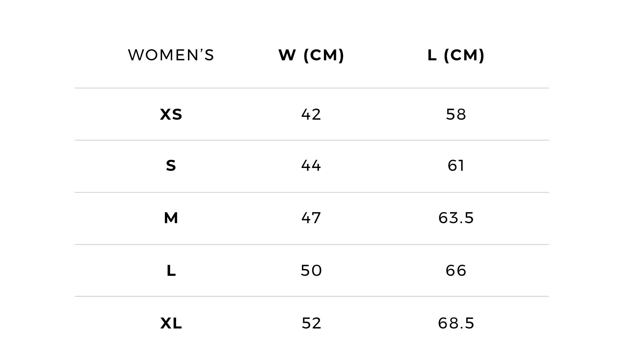
Task: Select the XS width value 42
Action: 311,114
